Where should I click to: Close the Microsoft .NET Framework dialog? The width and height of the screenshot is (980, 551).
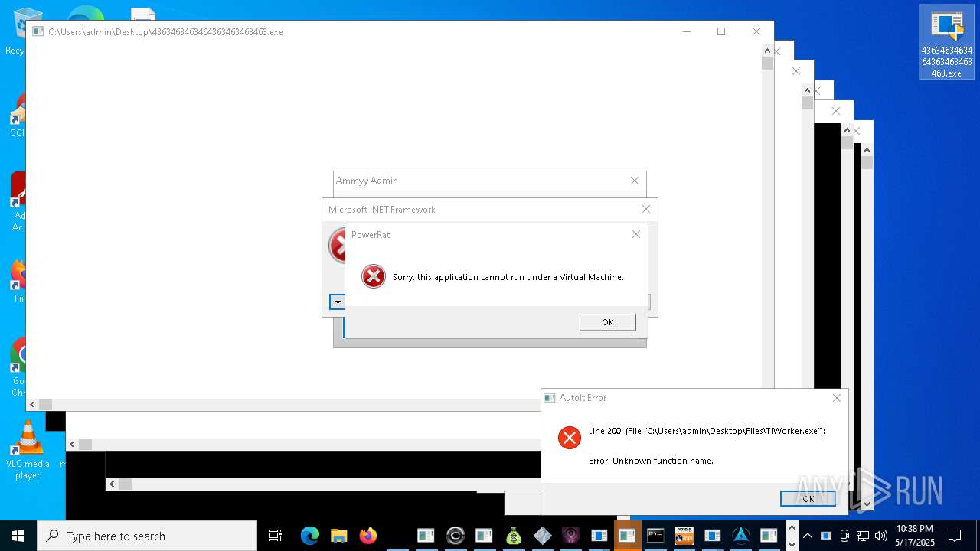(x=645, y=209)
